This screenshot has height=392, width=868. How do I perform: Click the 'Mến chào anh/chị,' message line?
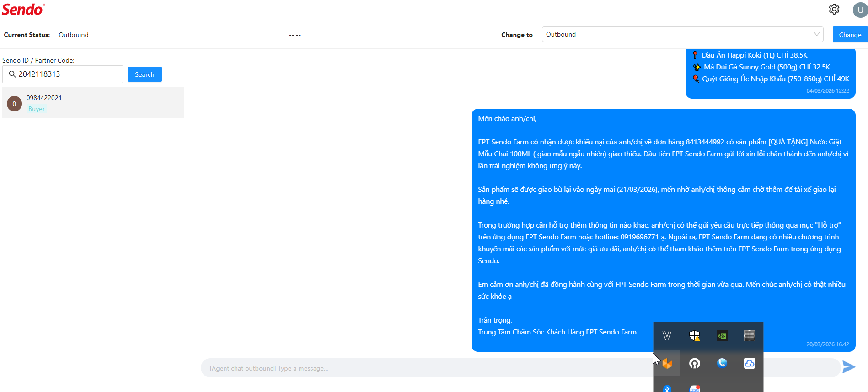pos(507,119)
